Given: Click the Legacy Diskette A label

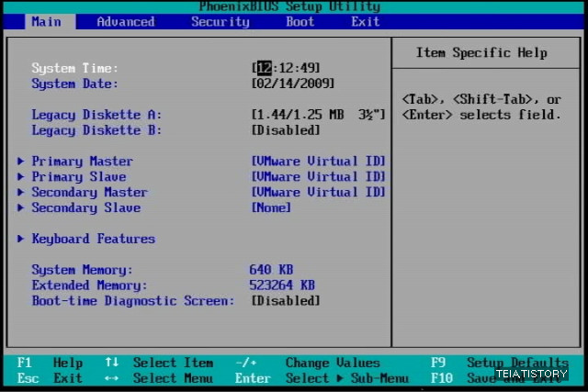Looking at the screenshot, I should [96, 115].
